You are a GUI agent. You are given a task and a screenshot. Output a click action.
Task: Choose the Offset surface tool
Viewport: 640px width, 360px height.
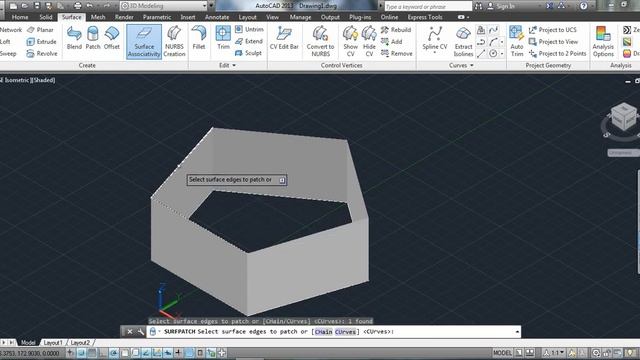111,38
